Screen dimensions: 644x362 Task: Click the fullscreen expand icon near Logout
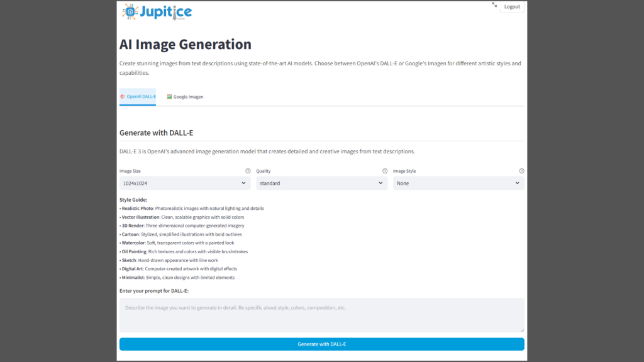coord(494,5)
